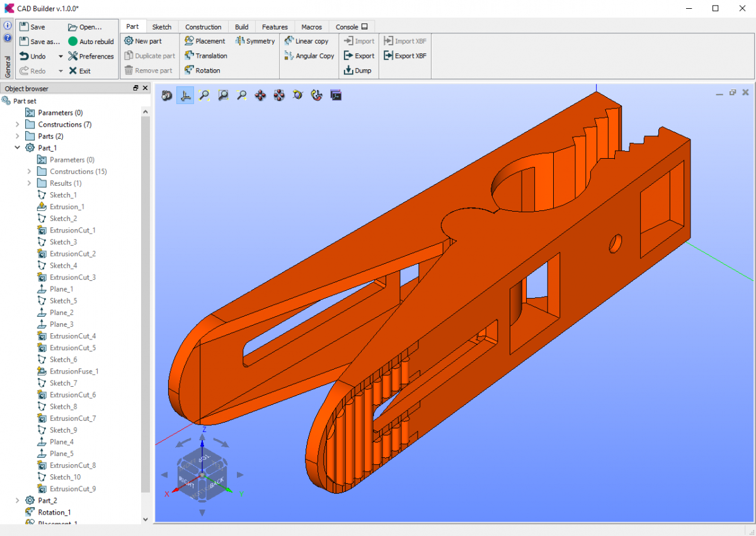The height and width of the screenshot is (536, 756).
Task: Open the Undo history dropdown arrow
Action: 60,57
